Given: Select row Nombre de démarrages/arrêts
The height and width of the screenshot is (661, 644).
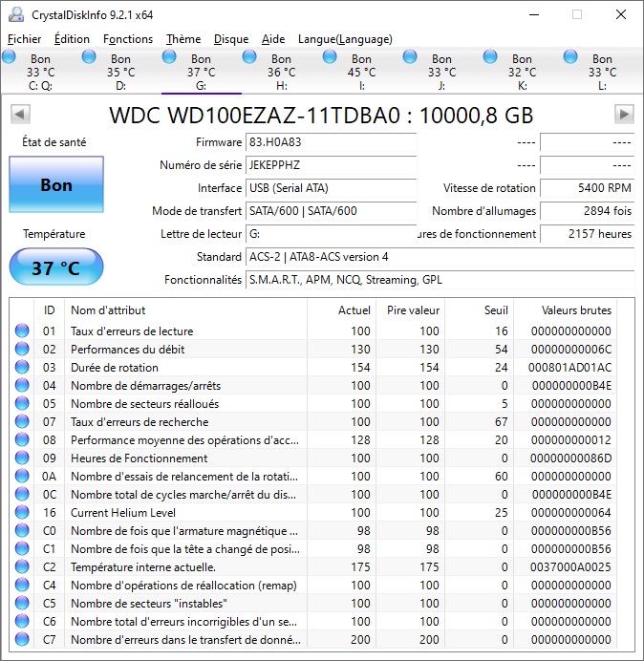Looking at the screenshot, I should pyautogui.click(x=313, y=385).
